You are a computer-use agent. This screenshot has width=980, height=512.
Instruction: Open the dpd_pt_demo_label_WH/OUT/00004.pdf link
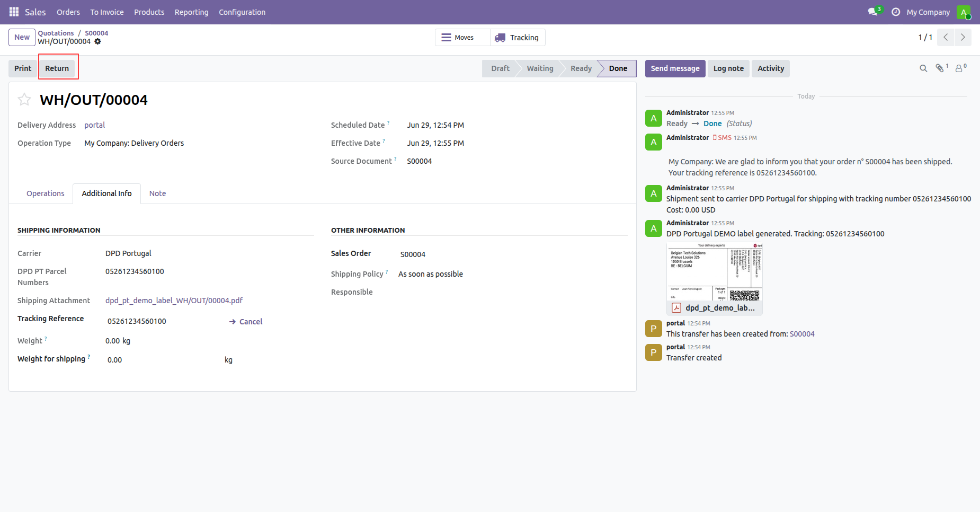pos(174,301)
